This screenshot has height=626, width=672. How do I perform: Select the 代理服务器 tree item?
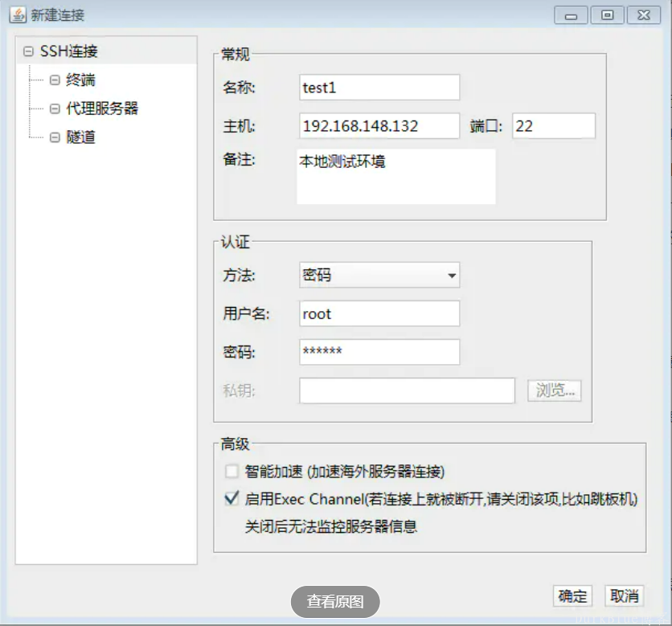96,108
